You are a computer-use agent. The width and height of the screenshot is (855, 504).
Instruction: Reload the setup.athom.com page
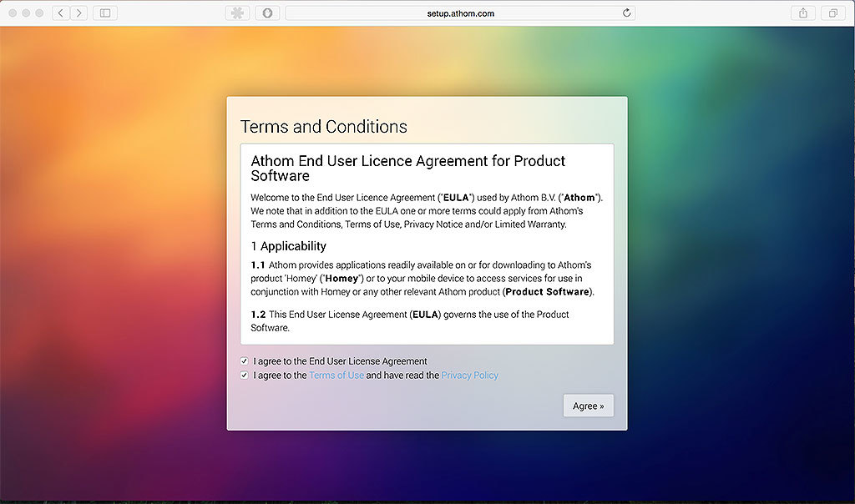626,13
